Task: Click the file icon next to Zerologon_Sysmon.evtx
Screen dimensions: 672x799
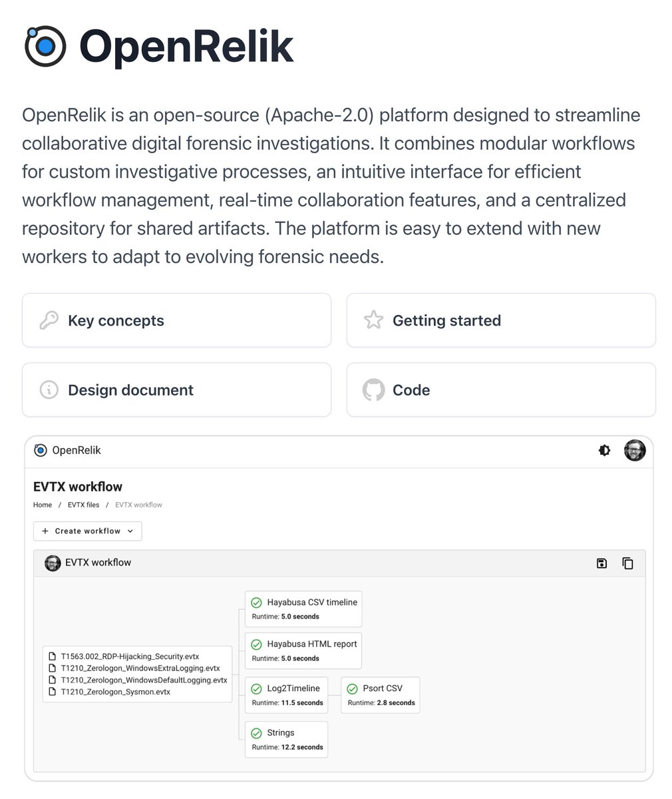Action: [53, 692]
